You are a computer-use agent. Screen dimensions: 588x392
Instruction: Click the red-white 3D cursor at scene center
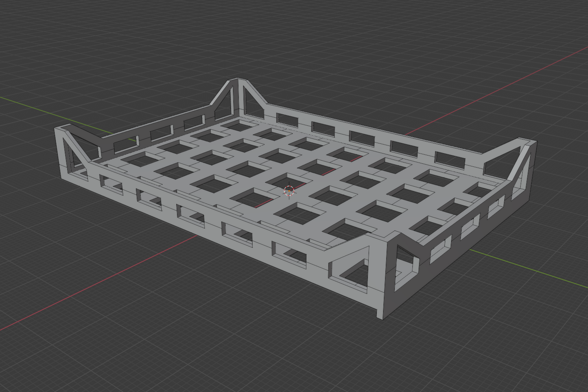pyautogui.click(x=289, y=190)
